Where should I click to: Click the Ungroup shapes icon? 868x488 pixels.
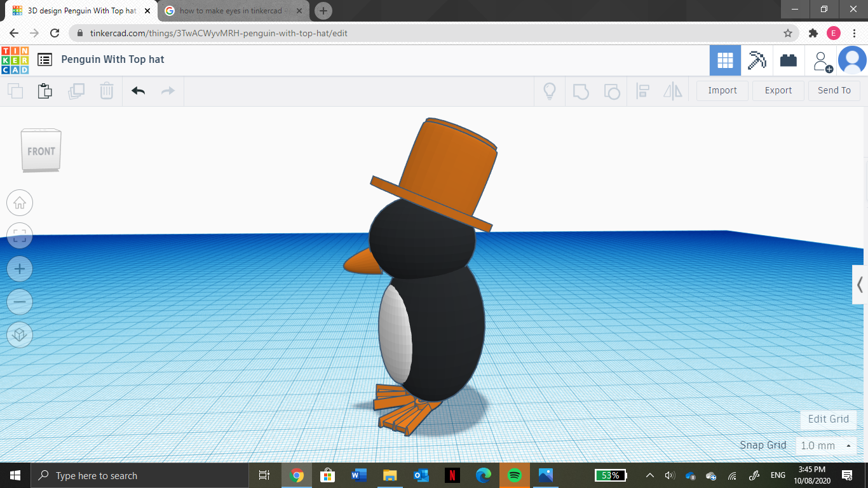click(611, 91)
